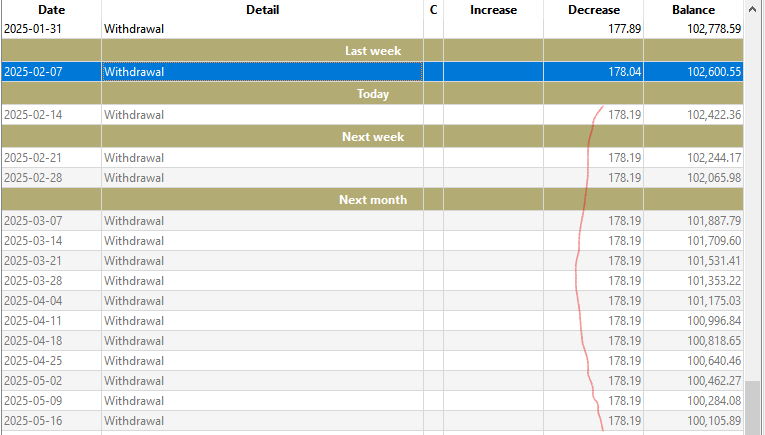This screenshot has height=435, width=765.
Task: Select the Last week group header
Action: 372,50
